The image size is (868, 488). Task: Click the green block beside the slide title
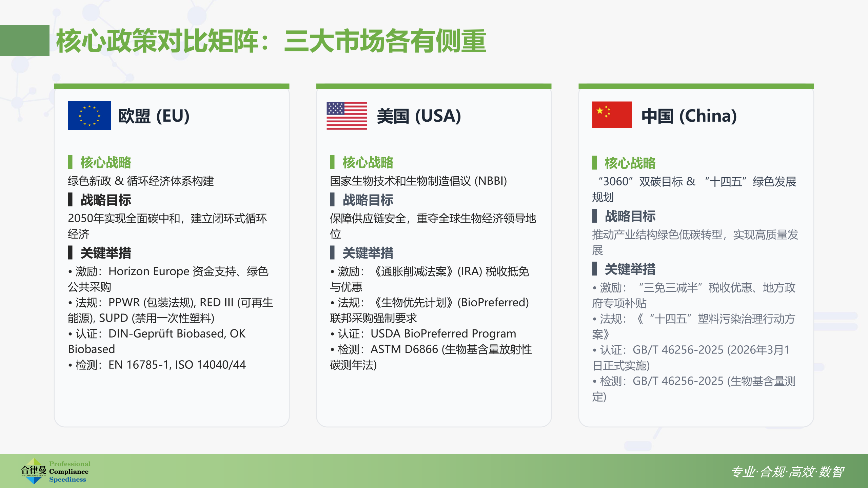click(x=25, y=40)
